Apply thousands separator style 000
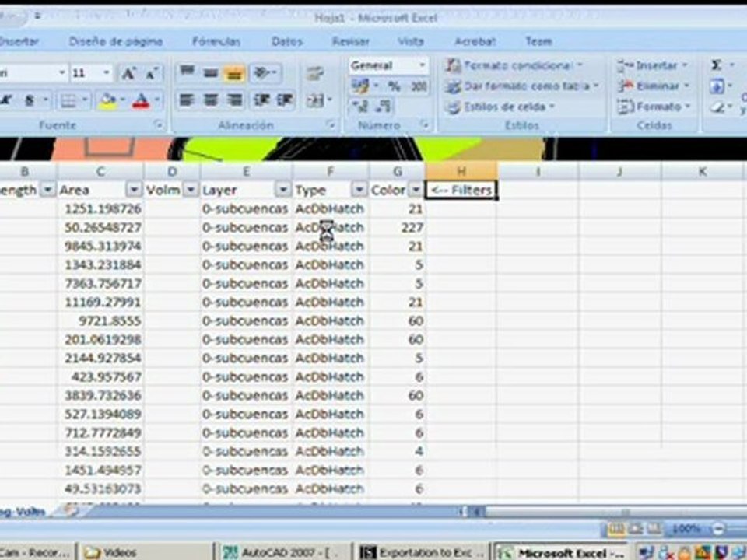Image resolution: width=747 pixels, height=560 pixels. pyautogui.click(x=419, y=86)
